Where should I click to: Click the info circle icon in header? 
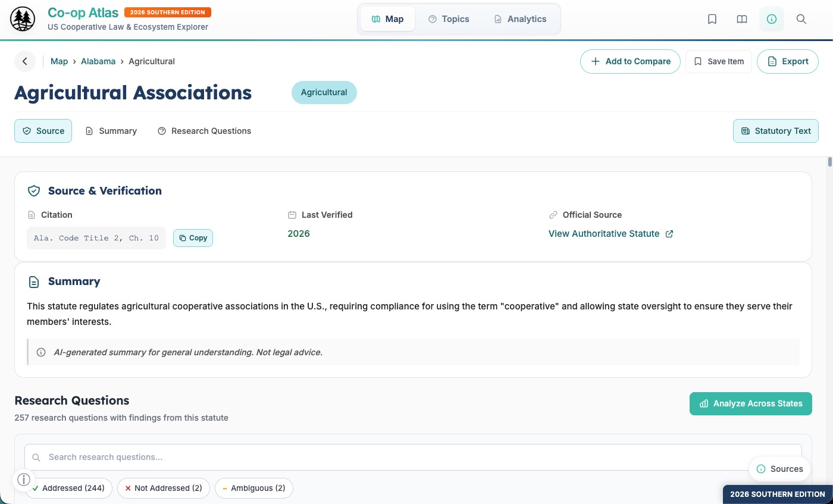coord(772,19)
